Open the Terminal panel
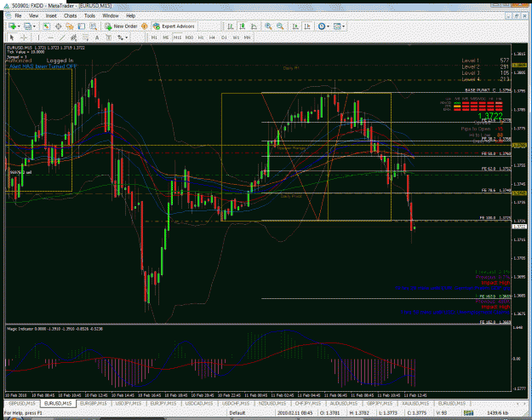This screenshot has height=420, width=532. point(82,26)
